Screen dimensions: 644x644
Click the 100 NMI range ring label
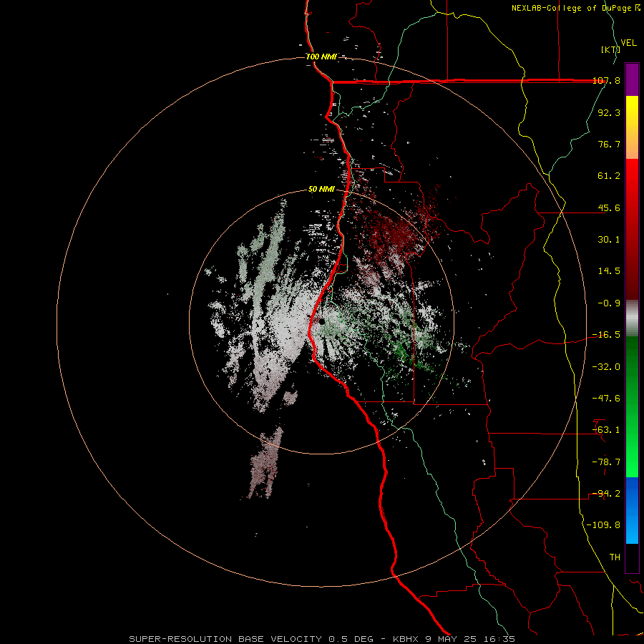tap(321, 57)
